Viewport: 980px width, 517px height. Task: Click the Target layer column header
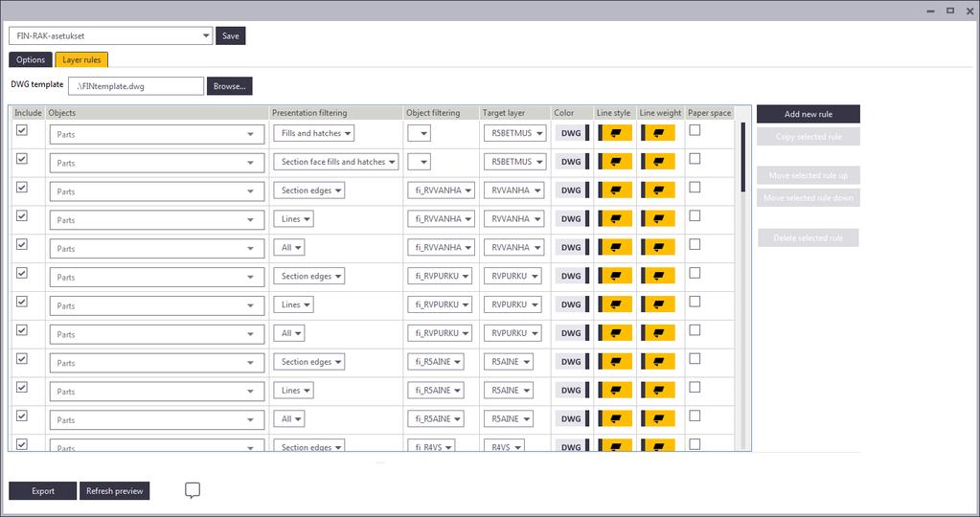[x=515, y=113]
